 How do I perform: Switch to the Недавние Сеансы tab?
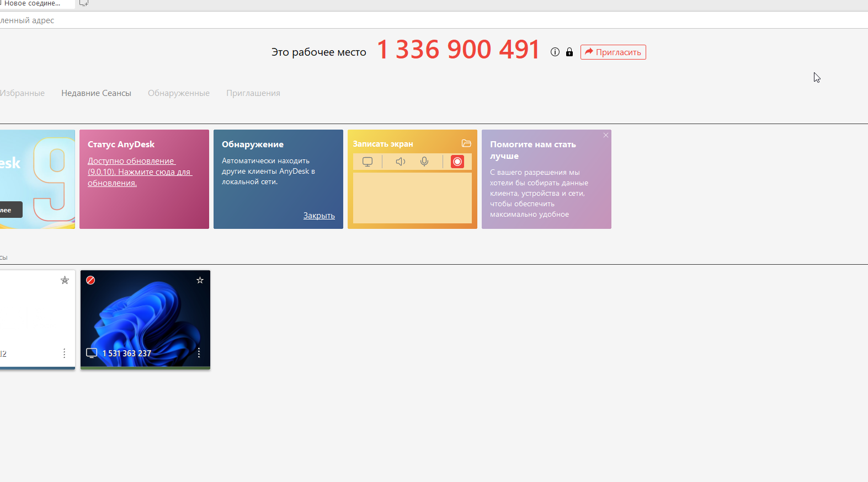point(96,93)
